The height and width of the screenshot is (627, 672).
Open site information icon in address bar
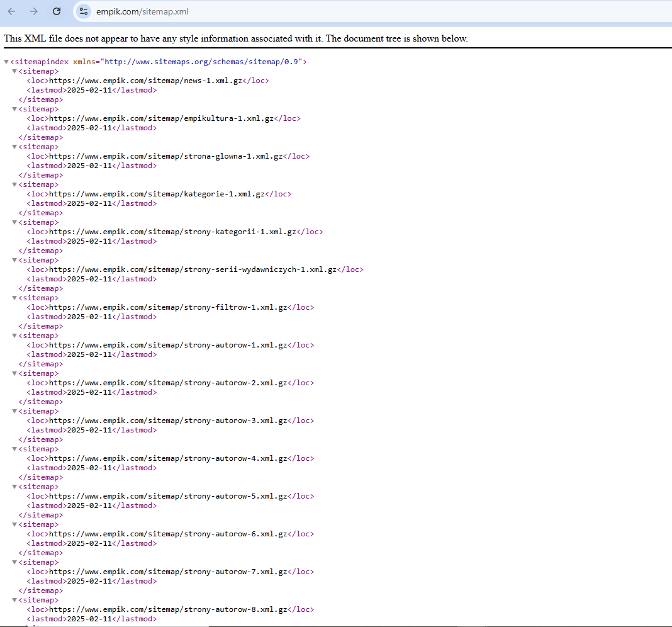pyautogui.click(x=84, y=11)
